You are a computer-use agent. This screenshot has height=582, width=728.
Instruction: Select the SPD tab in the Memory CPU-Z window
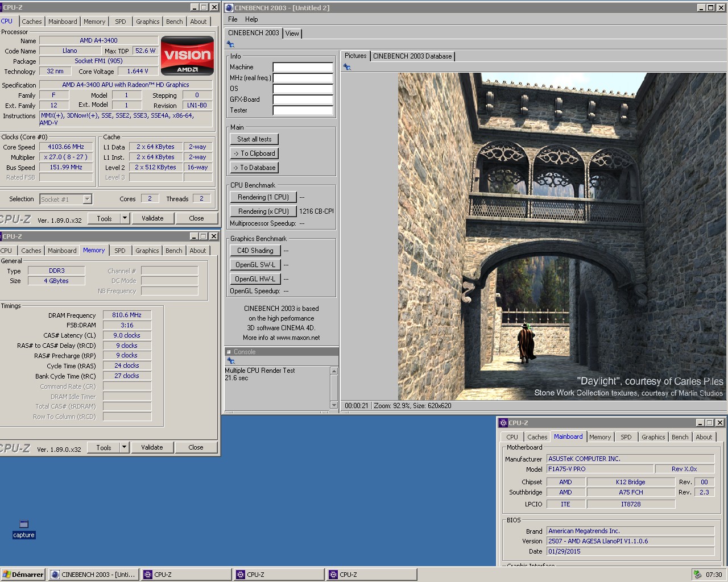(x=120, y=251)
